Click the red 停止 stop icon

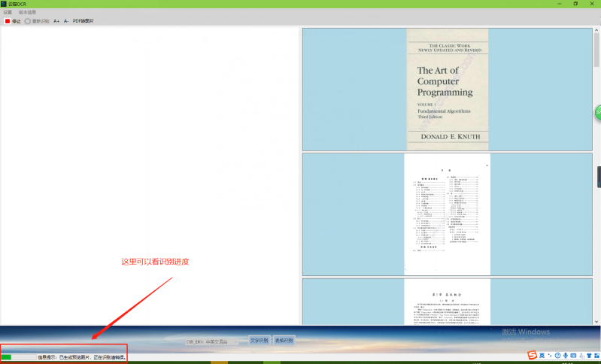(x=8, y=21)
